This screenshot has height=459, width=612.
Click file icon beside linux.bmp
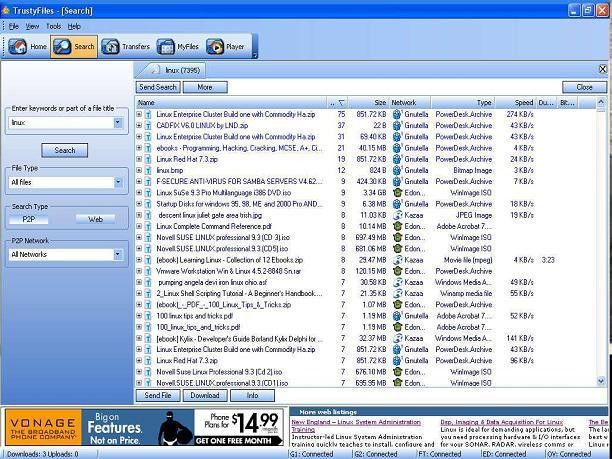148,171
